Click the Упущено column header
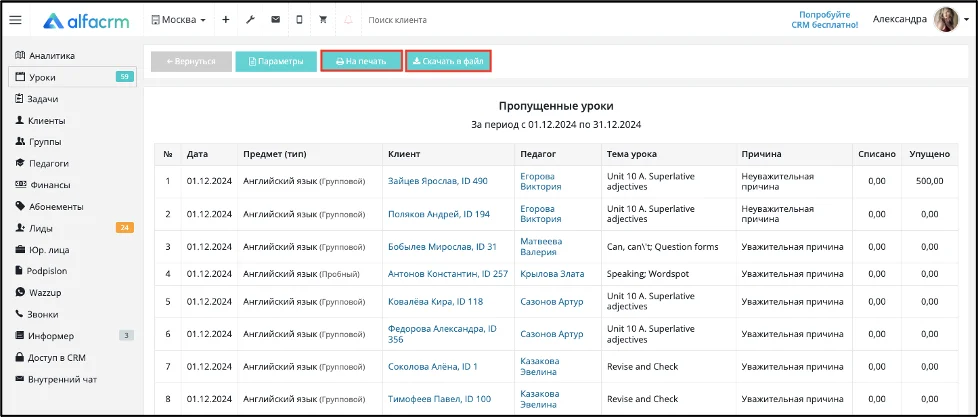979x418 pixels. pyautogui.click(x=930, y=154)
